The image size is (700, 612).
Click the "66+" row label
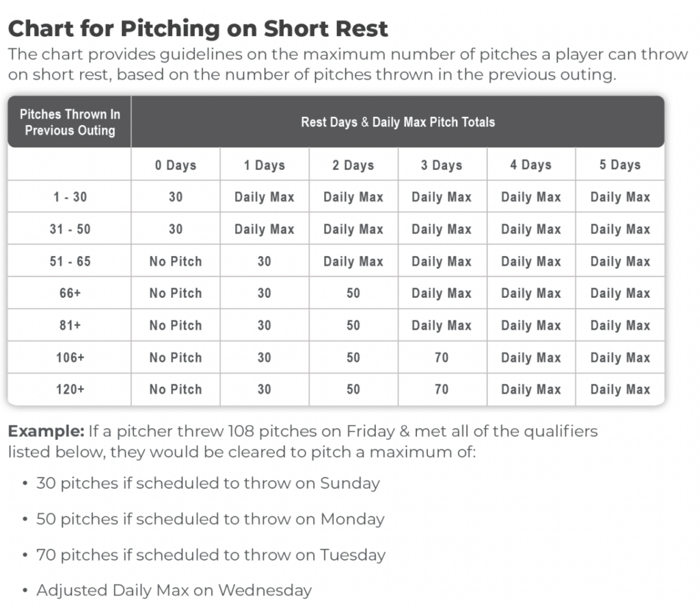(x=70, y=294)
